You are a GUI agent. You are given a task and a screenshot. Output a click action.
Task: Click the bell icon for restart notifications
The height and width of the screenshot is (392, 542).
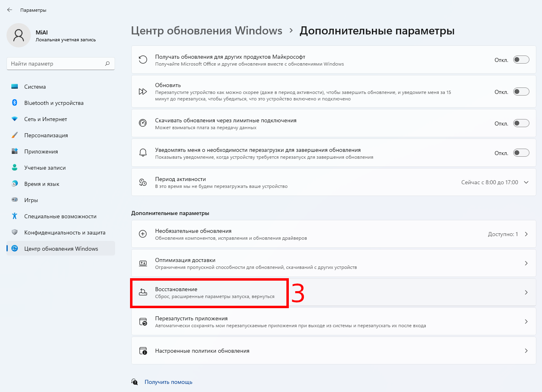tap(143, 153)
